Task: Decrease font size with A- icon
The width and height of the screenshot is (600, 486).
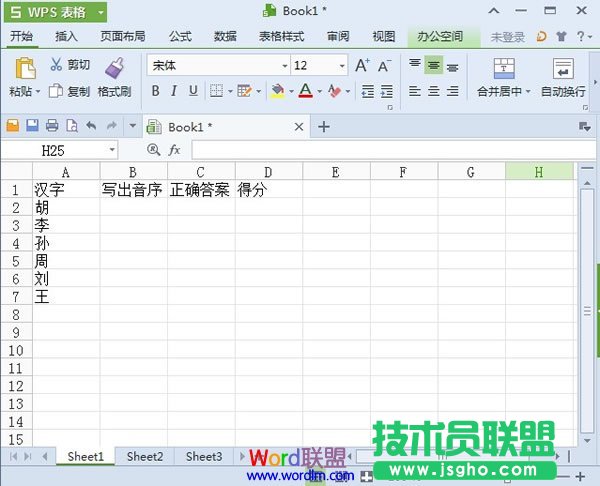Action: 384,66
